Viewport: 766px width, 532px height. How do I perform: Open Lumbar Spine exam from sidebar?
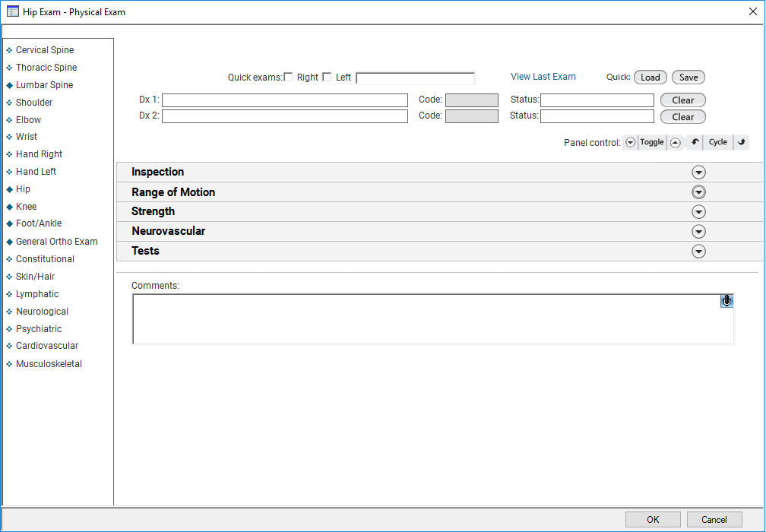(x=44, y=85)
